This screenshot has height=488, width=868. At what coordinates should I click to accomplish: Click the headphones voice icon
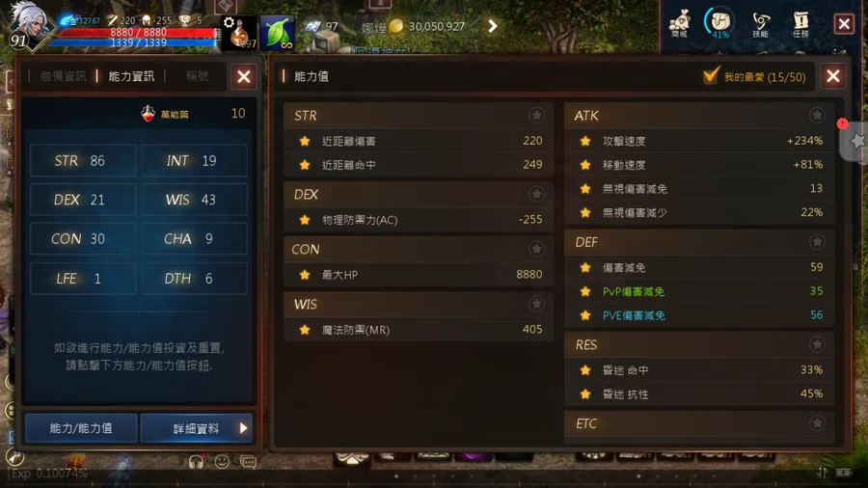pyautogui.click(x=196, y=461)
